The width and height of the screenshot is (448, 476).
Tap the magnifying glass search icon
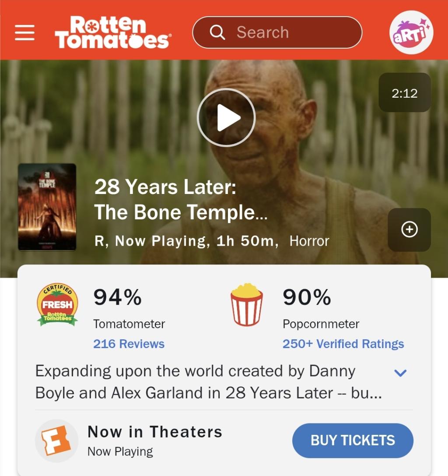(x=217, y=32)
